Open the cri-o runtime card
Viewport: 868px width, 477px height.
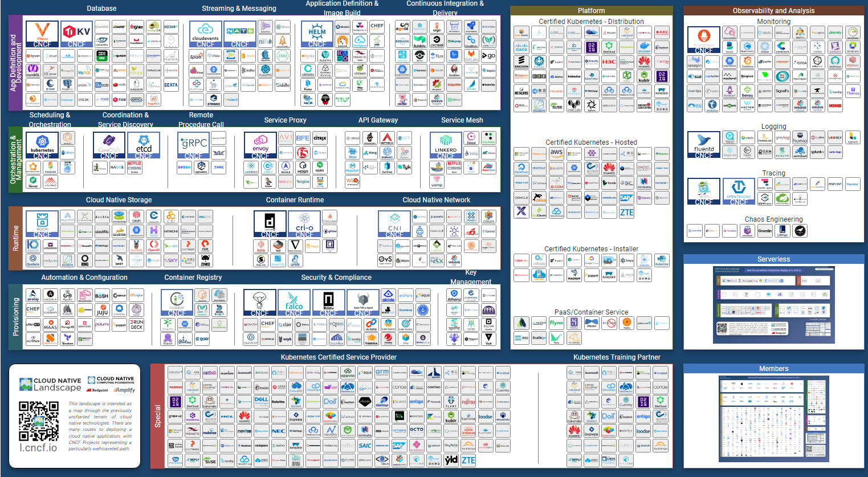pyautogui.click(x=304, y=224)
